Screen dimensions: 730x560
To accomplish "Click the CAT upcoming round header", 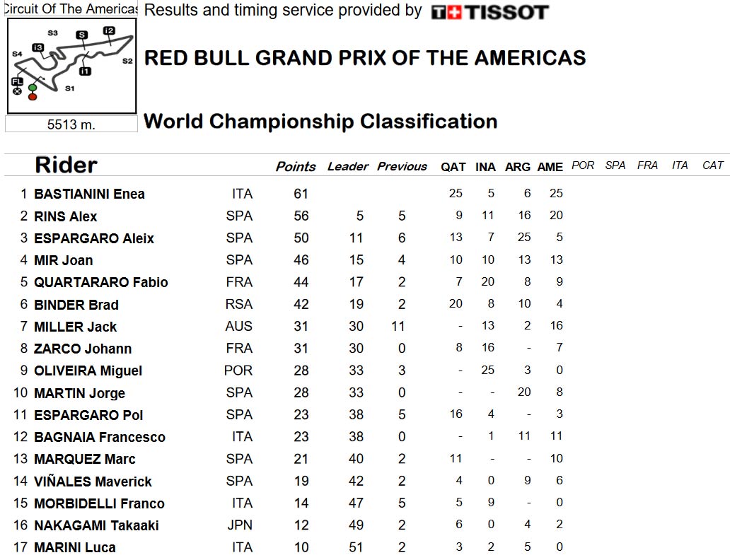I will (713, 165).
